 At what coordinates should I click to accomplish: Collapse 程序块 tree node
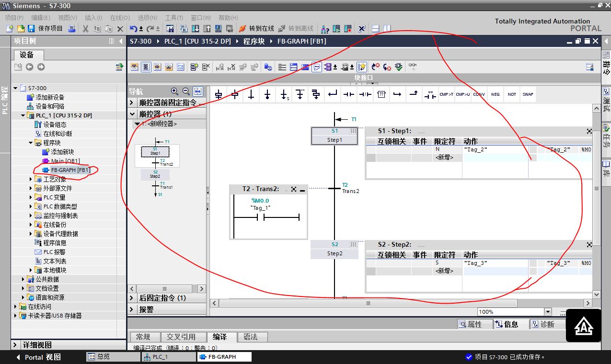point(31,143)
